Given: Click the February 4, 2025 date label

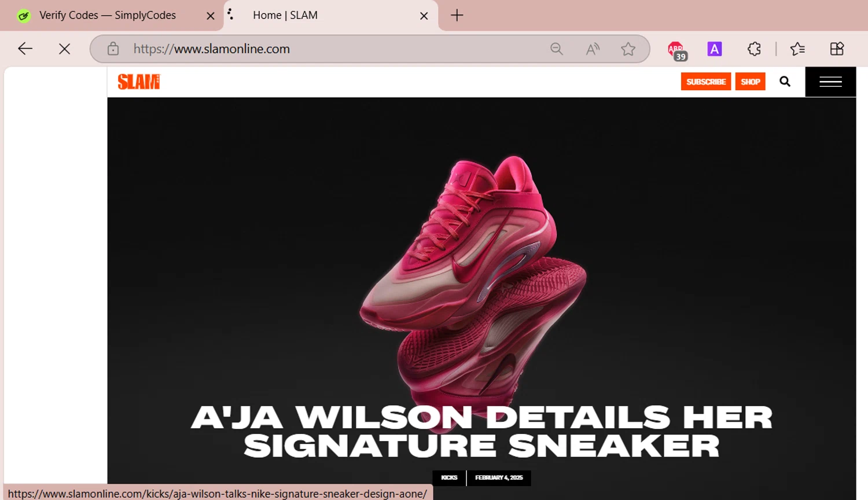Looking at the screenshot, I should tap(499, 477).
